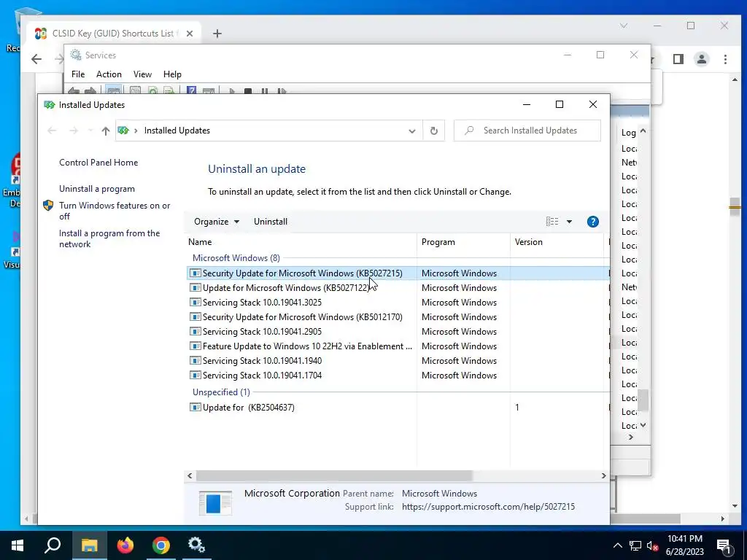Open the Chrome tab search chevron
This screenshot has width=747, height=560.
[624, 26]
